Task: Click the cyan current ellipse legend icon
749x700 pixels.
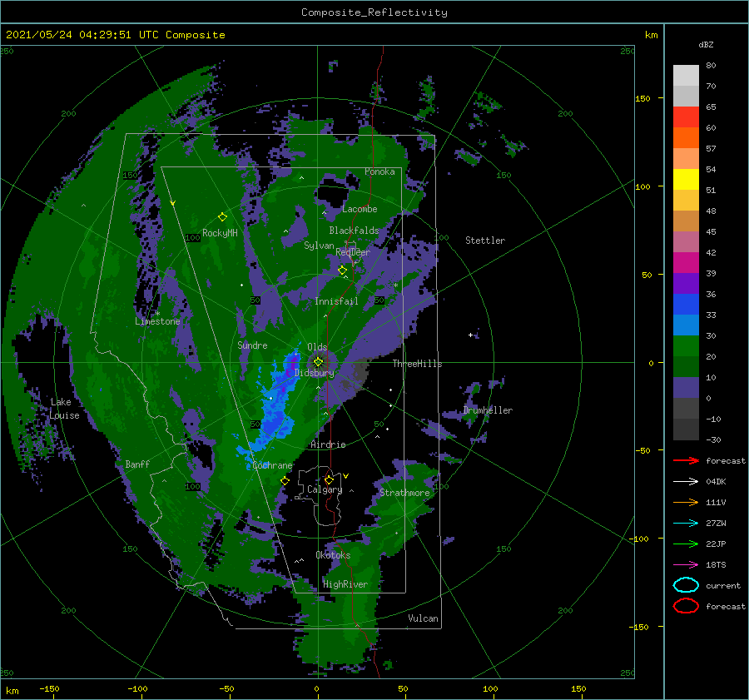Action: click(x=686, y=585)
